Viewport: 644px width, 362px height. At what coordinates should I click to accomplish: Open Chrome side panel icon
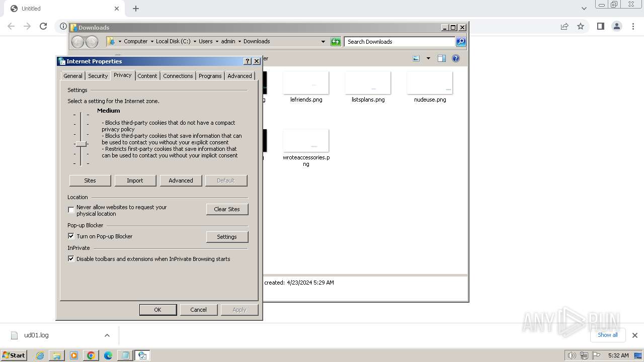(x=600, y=26)
